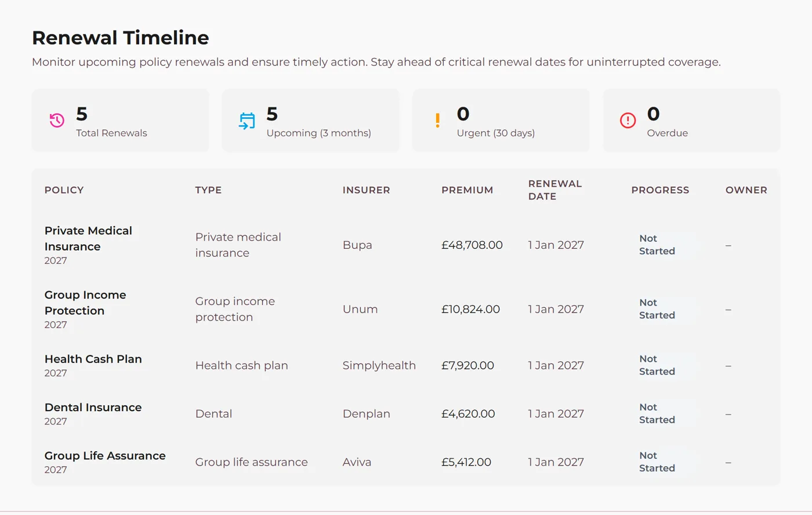Click the 'Private medical insurance' type cell

click(238, 245)
